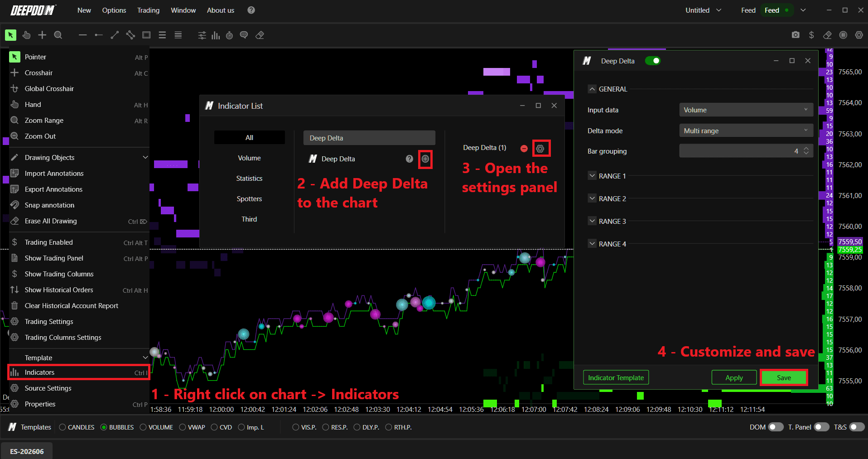868x459 pixels.
Task: Select the Spotters category in Indicator List
Action: tap(249, 198)
